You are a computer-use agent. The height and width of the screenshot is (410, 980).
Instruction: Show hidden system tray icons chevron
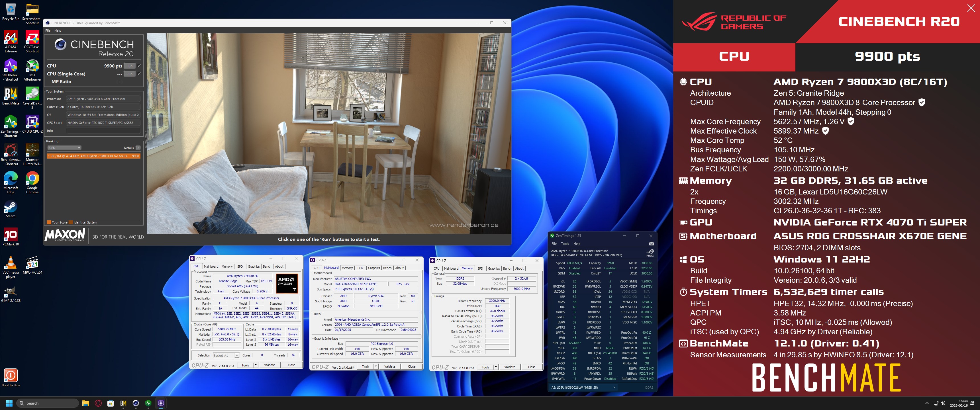pos(927,403)
